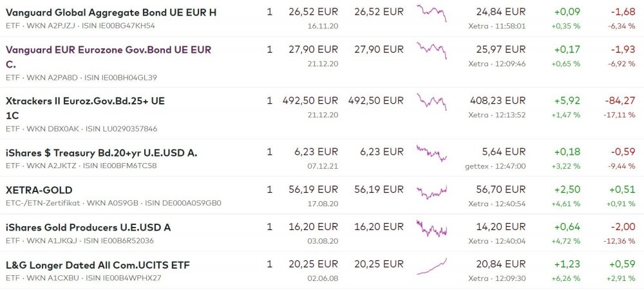644x290 pixels.
Task: Open the XETRA-GOLD security link
Action: pos(39,190)
